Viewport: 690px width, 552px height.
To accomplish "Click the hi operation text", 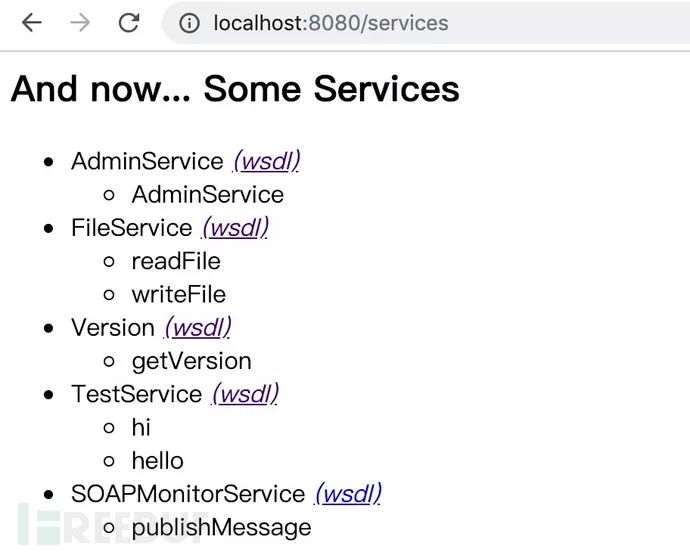I will [141, 427].
